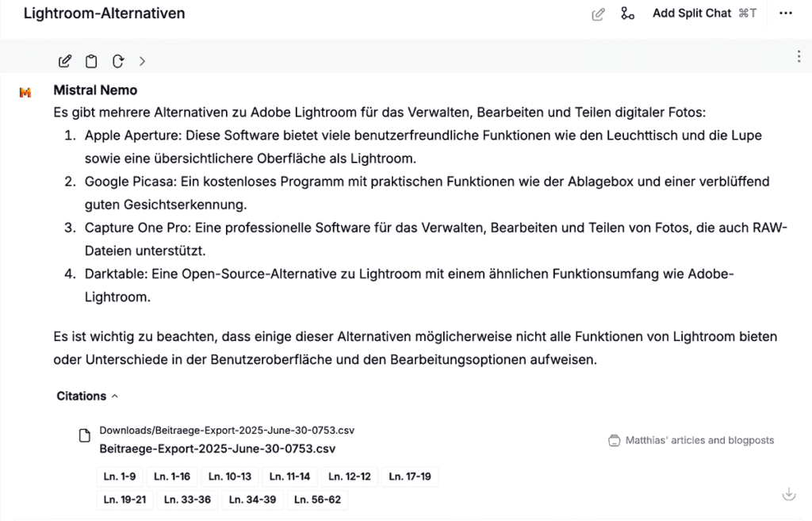Select the Mistral Nemo model name
Viewport: 812px width, 521px height.
pyautogui.click(x=95, y=90)
